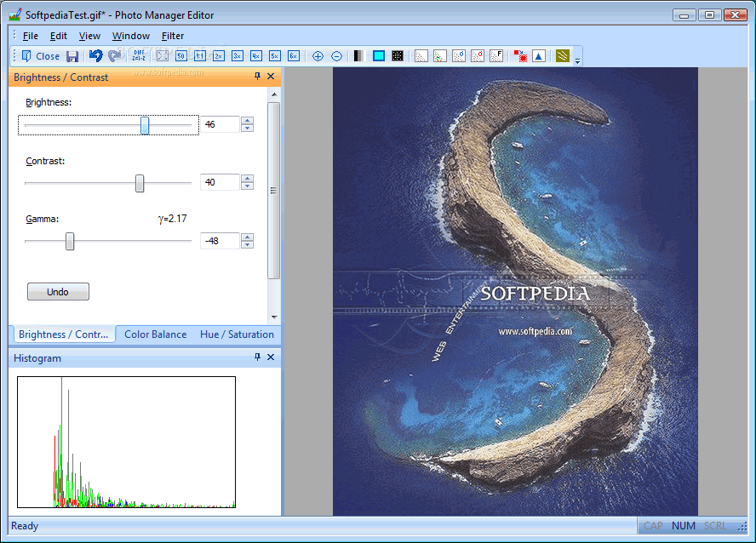Viewport: 756px width, 543px height.
Task: Click the panel scrollbar up arrow
Action: 274,94
